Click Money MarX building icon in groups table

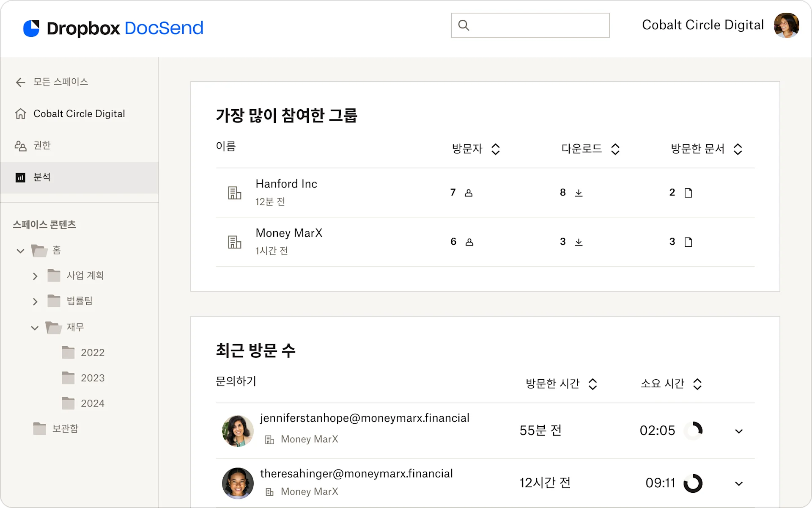[235, 242]
